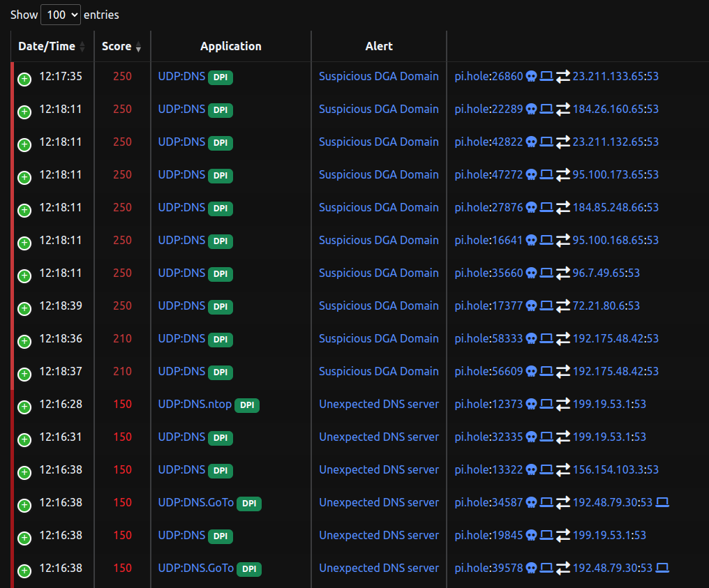Expand the 12:16:28 alert row details
The image size is (709, 588).
[24, 407]
